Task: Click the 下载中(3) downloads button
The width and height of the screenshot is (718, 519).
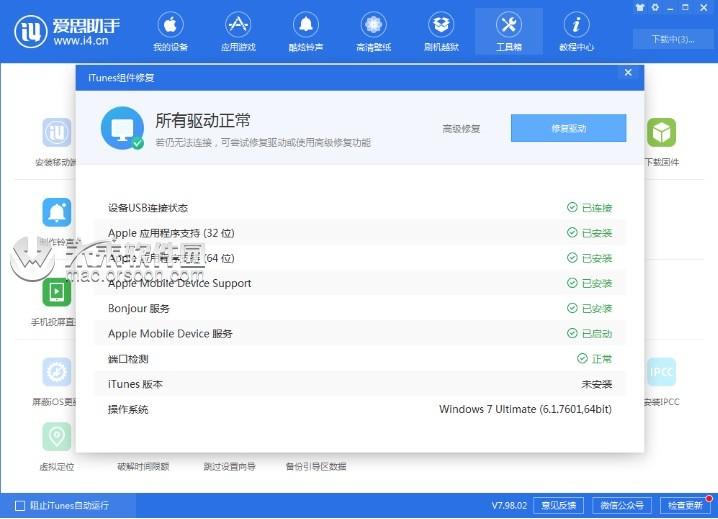Action: click(x=672, y=39)
